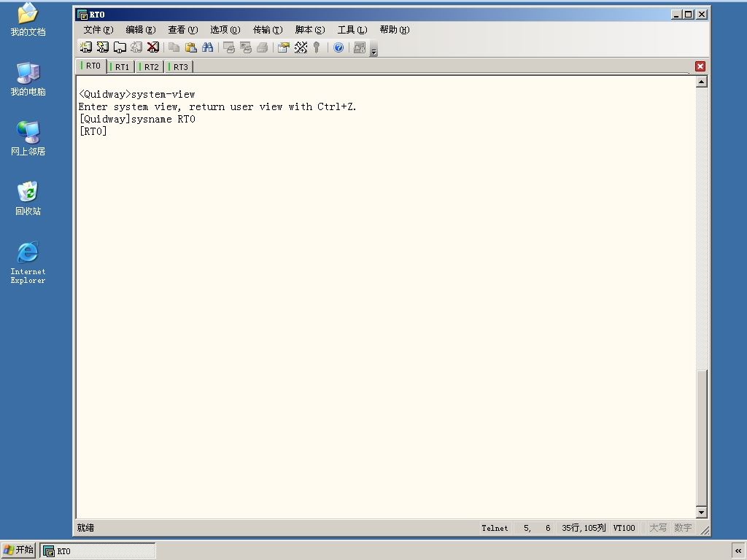Open the 脚本(S) menu
747x560 pixels.
(x=310, y=30)
